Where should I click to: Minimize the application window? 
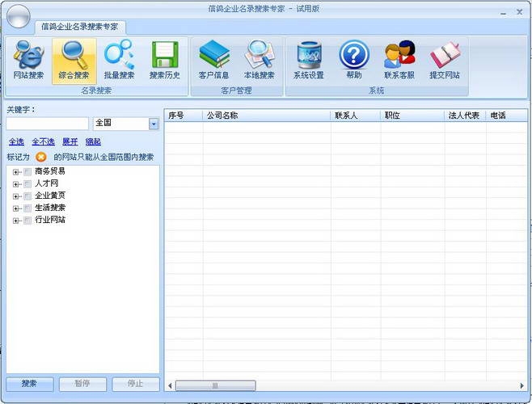(503, 13)
